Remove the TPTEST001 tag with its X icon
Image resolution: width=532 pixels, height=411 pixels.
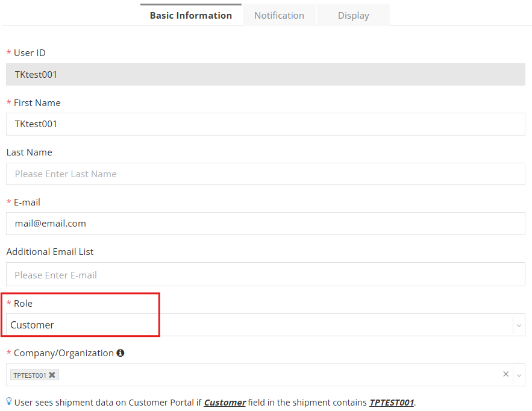point(51,374)
